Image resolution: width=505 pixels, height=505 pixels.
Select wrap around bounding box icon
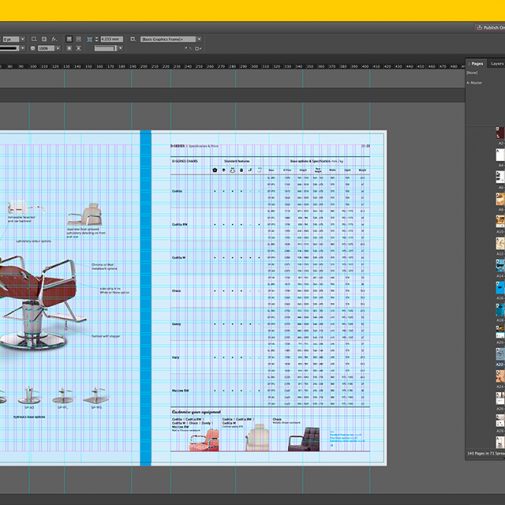coord(78,39)
